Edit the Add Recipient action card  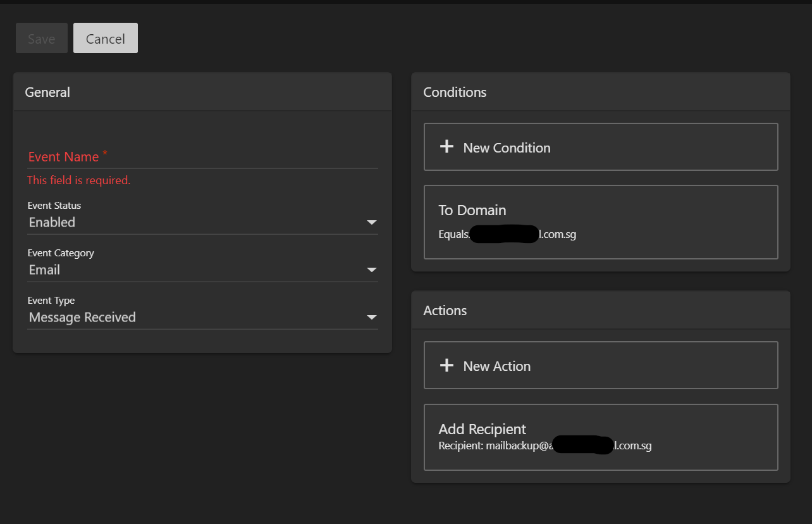[600, 437]
